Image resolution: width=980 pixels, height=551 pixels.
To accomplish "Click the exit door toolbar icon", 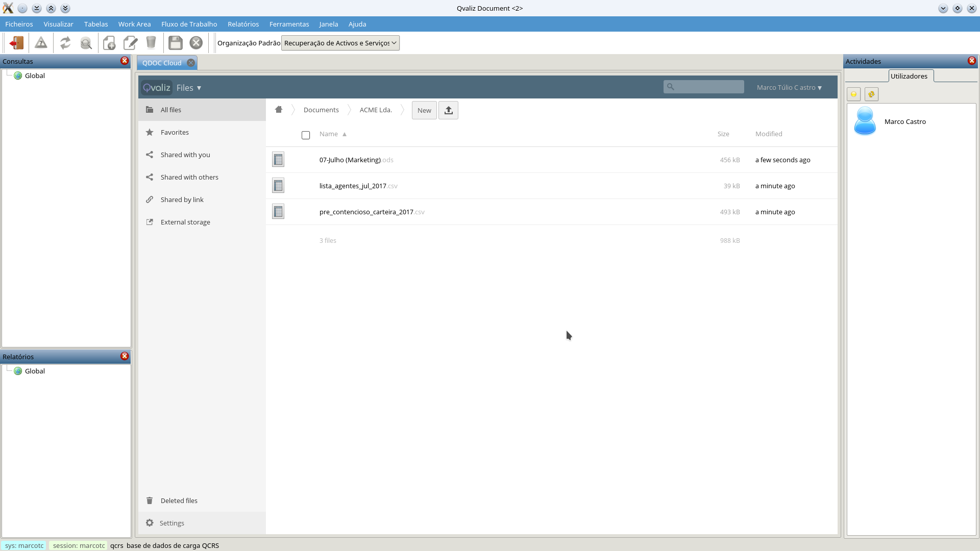I will (16, 43).
